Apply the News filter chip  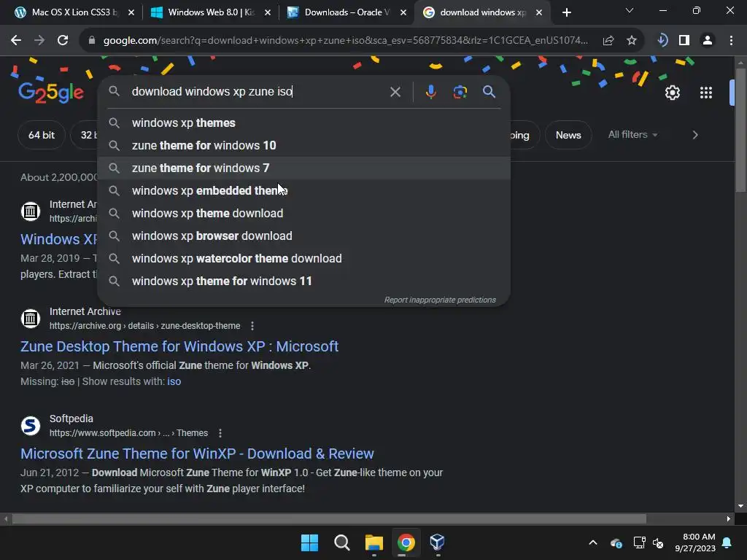pos(568,135)
